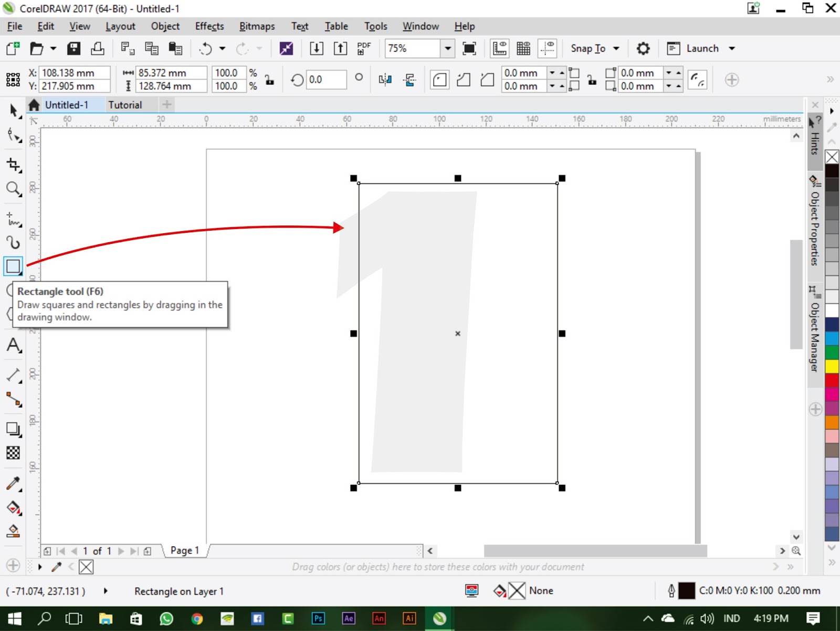The height and width of the screenshot is (631, 840).
Task: Select the Shape tool
Action: pos(13,136)
